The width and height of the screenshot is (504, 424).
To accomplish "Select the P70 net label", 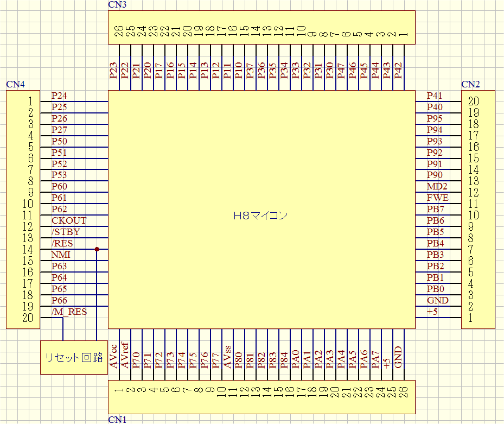I will 136,360.
